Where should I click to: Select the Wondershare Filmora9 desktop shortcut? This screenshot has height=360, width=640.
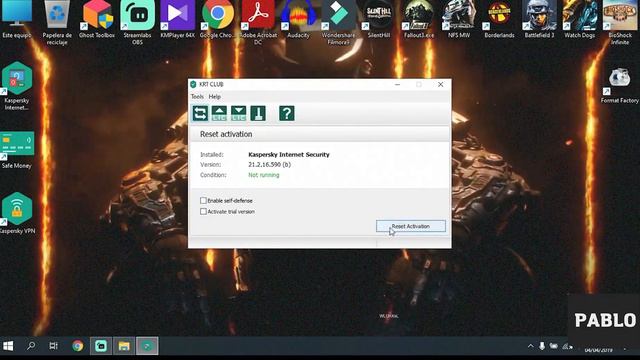pos(338,22)
